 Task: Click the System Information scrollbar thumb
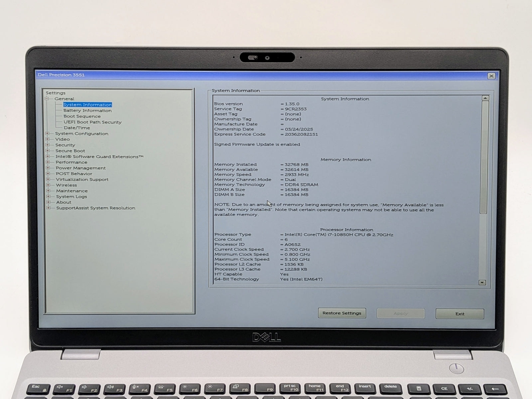click(484, 157)
